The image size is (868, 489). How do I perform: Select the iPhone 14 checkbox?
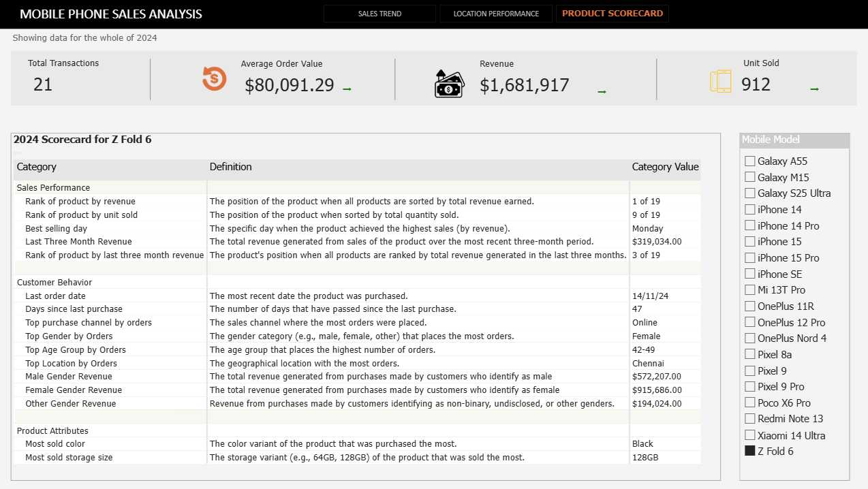coord(750,210)
